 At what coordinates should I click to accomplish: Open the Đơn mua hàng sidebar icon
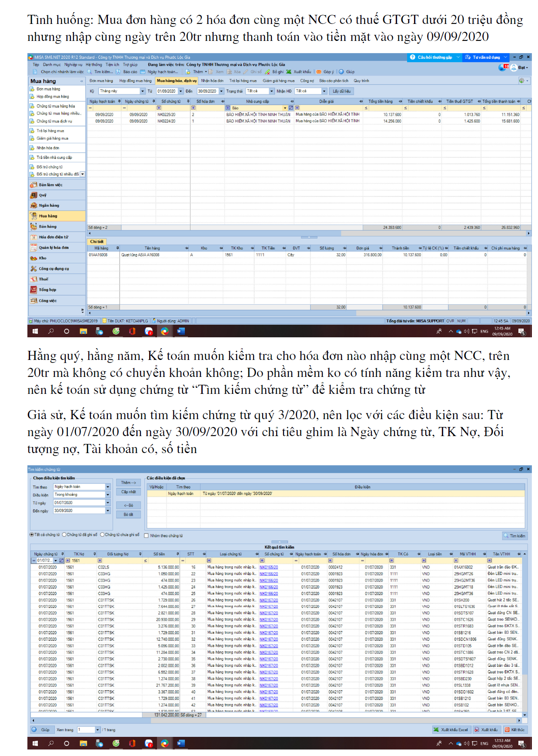[32, 89]
